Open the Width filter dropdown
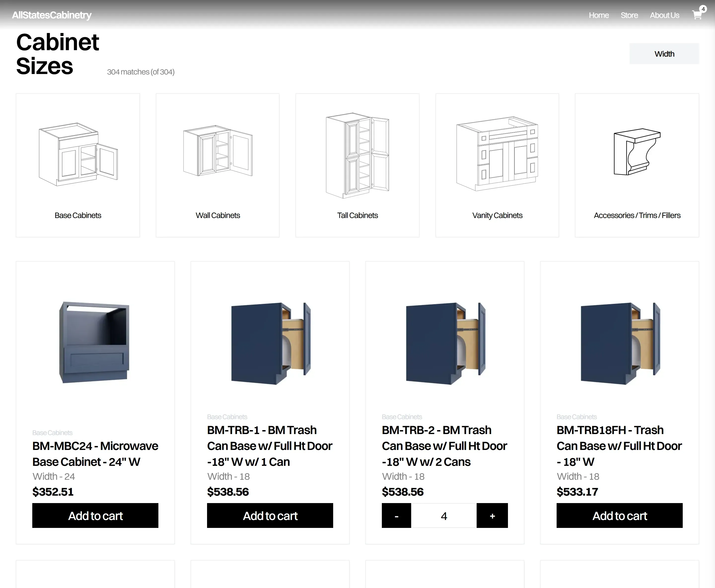Viewport: 715px width, 588px height. [x=664, y=54]
